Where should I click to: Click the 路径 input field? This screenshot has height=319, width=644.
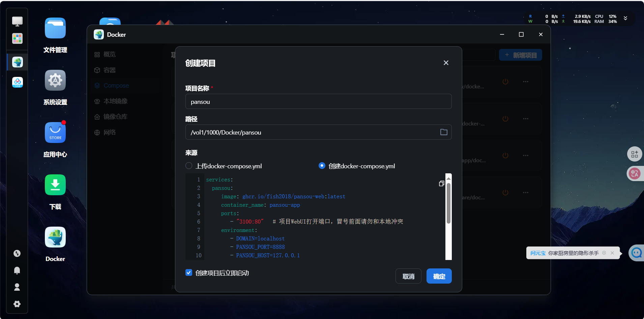click(318, 132)
